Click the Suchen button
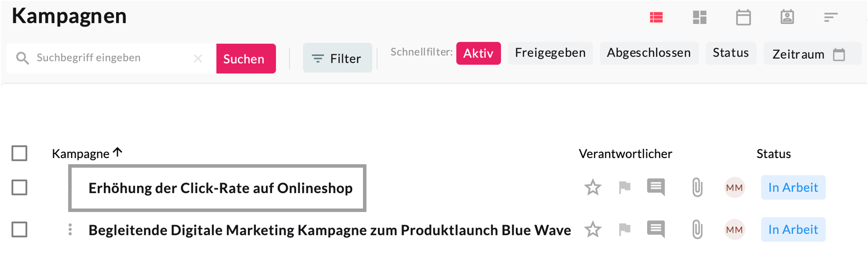This screenshot has width=868, height=260. 246,59
